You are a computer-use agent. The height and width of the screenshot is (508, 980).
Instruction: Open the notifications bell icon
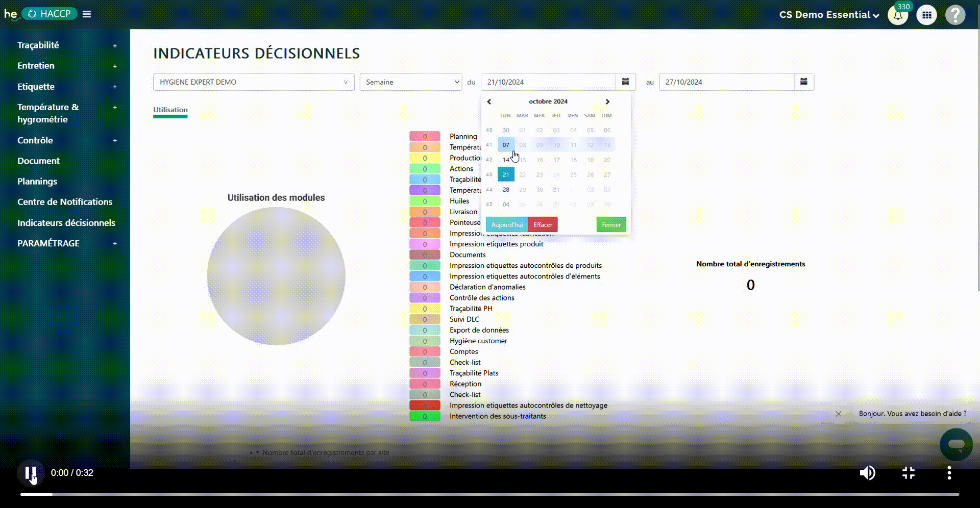point(898,15)
